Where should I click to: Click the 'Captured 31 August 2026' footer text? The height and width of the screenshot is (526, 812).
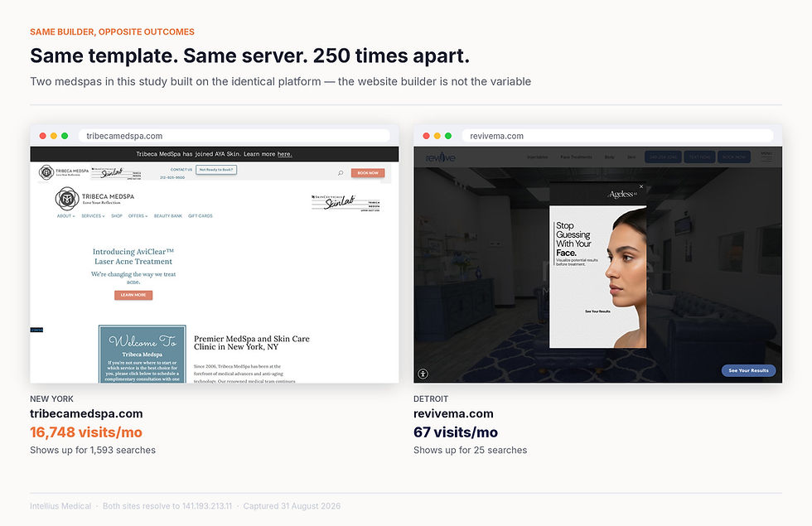pyautogui.click(x=292, y=506)
